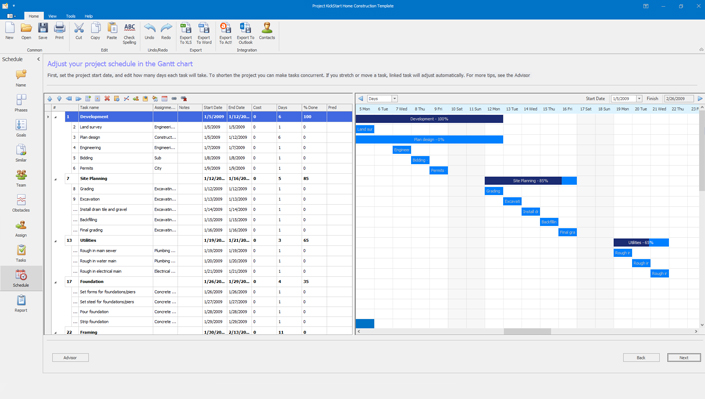This screenshot has height=399, width=705.
Task: Open Similar step in sidebar
Action: coord(21,153)
